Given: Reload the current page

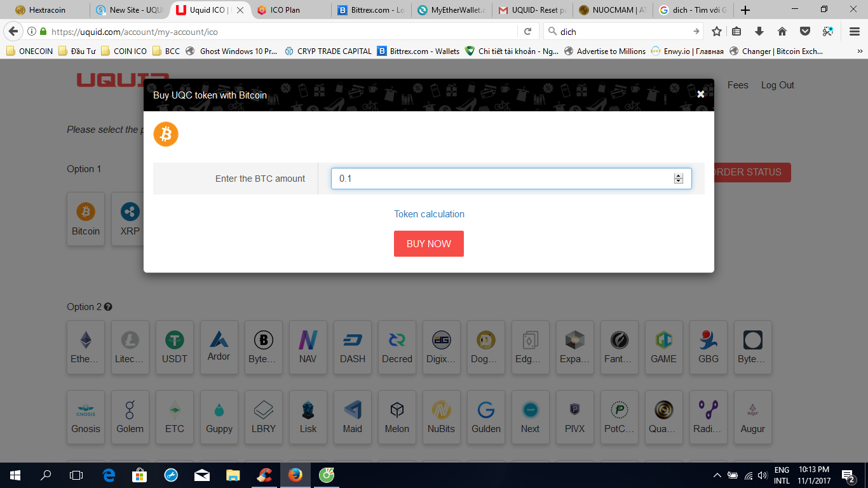Looking at the screenshot, I should pos(527,31).
